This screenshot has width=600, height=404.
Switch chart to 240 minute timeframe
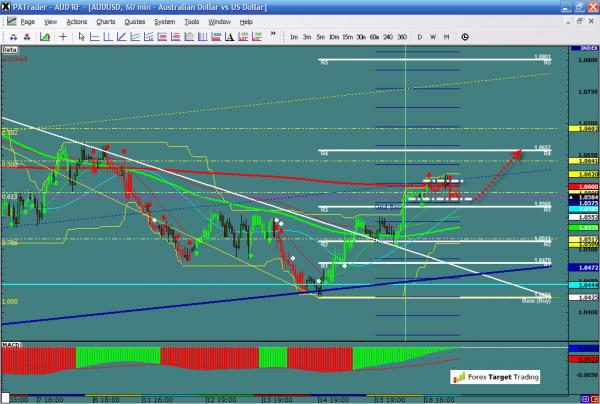click(x=388, y=36)
